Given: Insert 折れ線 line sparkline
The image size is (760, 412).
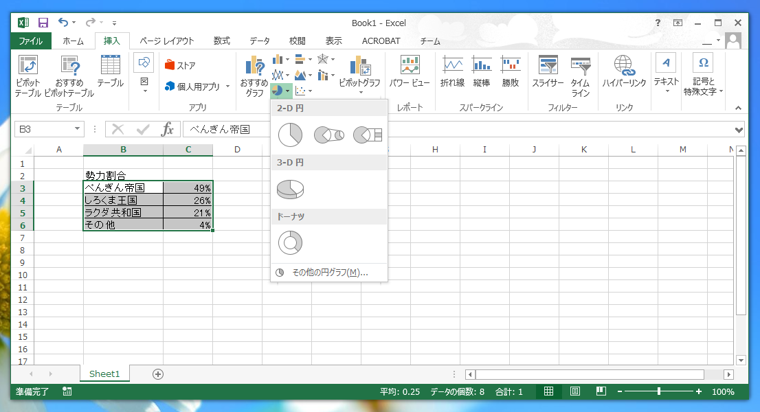Looking at the screenshot, I should (452, 72).
